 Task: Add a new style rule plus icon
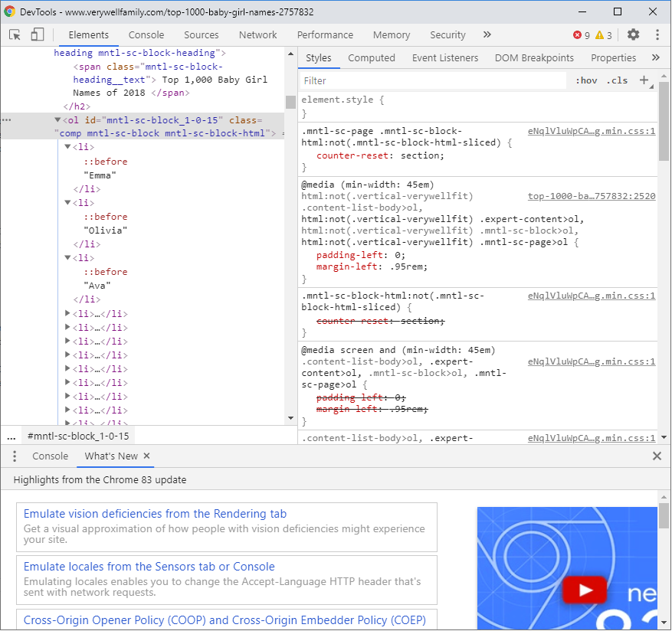644,80
